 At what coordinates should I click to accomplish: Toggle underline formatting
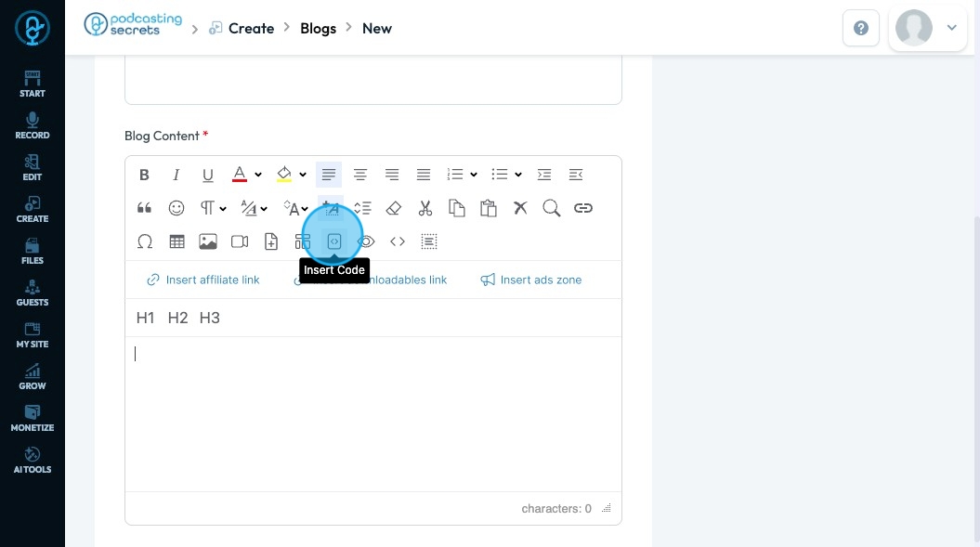pos(208,175)
